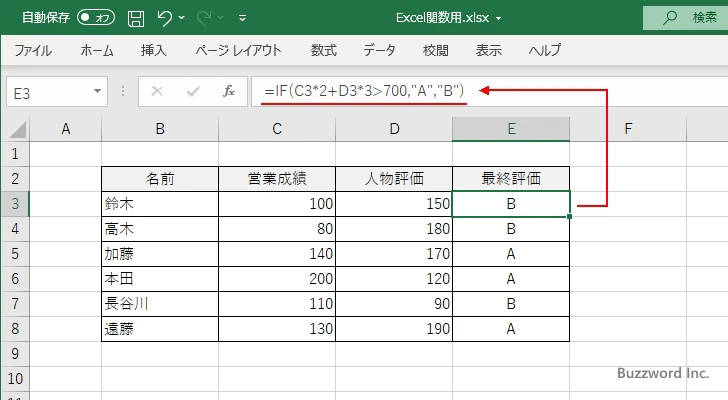The image size is (728, 400).
Task: Open the Undo history dropdown arrow
Action: (x=182, y=18)
